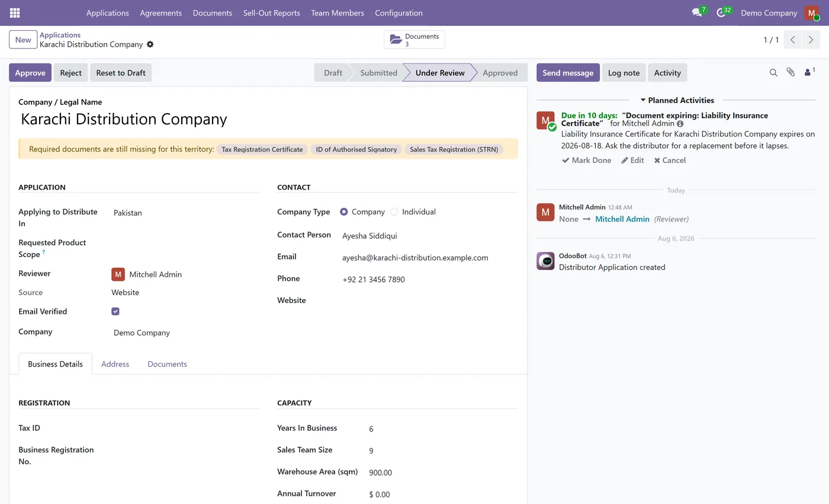Edit the planned activity
Viewport: 829px width, 504px height.
(x=632, y=160)
